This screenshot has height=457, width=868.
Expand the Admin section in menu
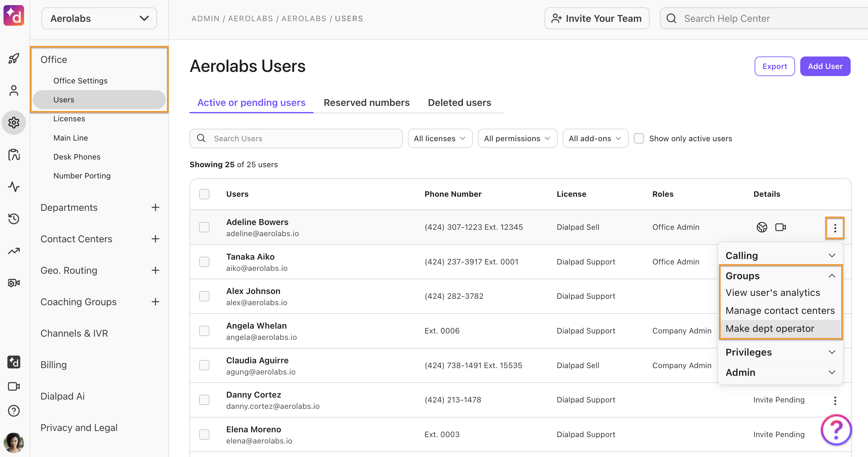click(x=780, y=372)
